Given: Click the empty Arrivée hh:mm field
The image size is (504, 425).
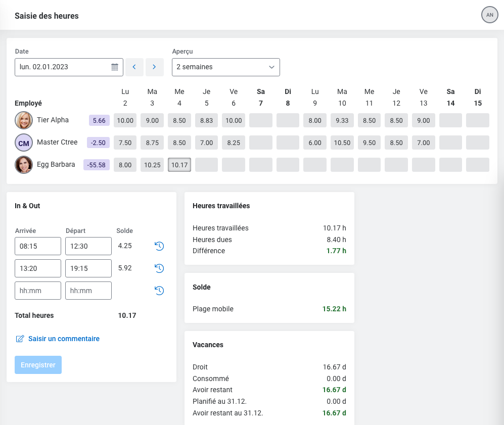Looking at the screenshot, I should click(x=38, y=291).
